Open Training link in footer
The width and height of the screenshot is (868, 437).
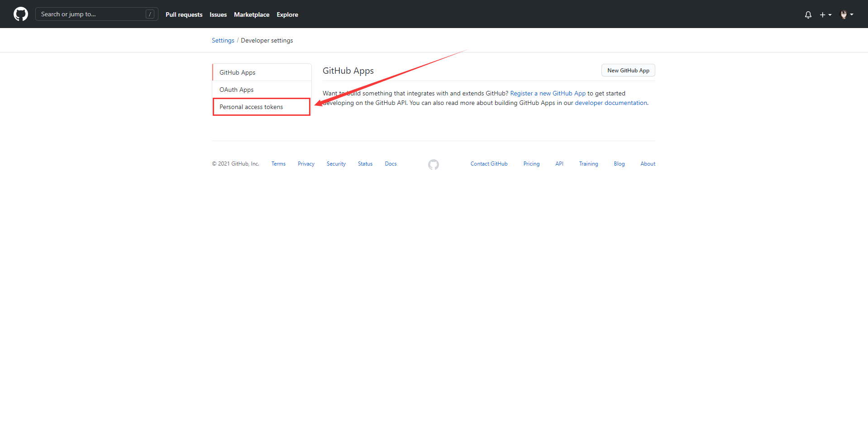pos(588,164)
